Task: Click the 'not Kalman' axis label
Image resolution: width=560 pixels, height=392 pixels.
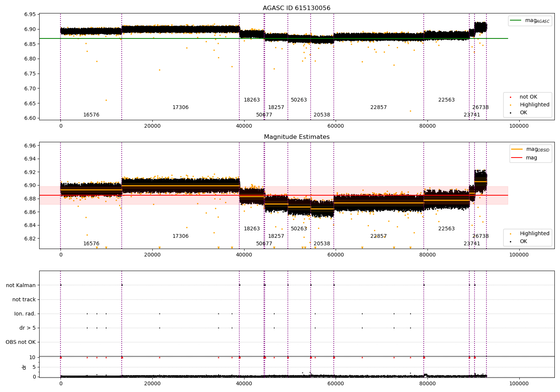Action: (x=21, y=285)
